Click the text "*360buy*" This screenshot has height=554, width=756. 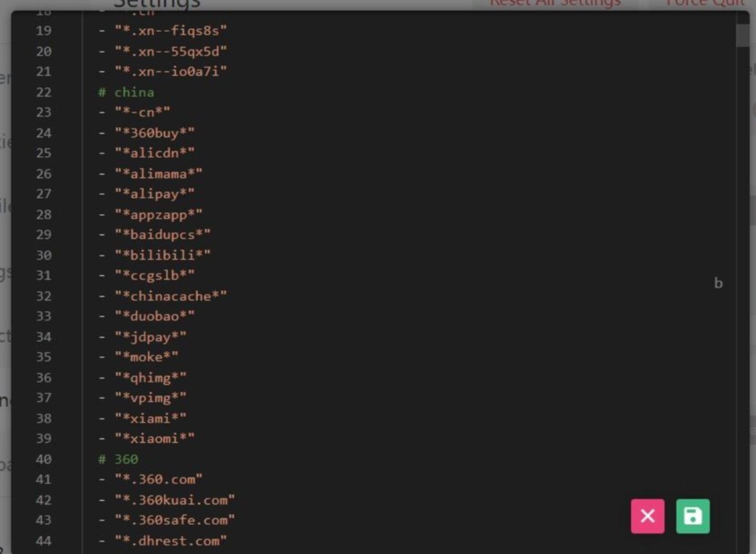155,133
